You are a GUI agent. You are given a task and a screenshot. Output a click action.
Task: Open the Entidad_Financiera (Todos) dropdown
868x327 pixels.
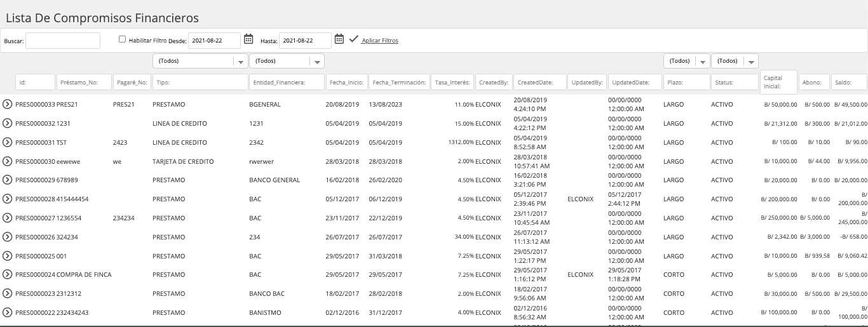(287, 61)
